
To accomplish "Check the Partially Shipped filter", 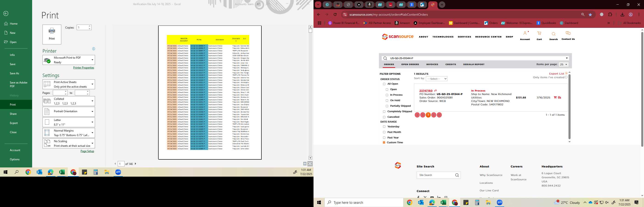I will point(387,106).
